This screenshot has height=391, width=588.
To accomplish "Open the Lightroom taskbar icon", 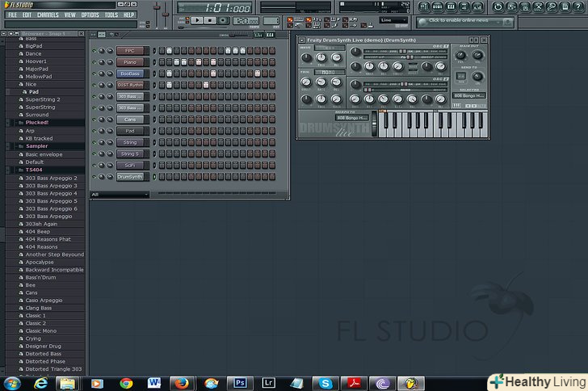I will tap(268, 383).
